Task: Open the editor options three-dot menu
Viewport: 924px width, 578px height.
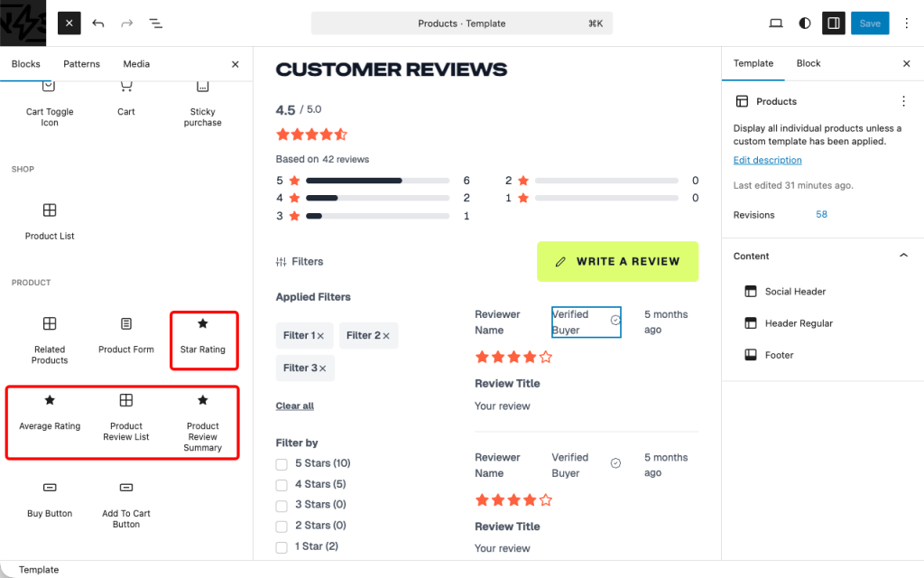Action: 906,23
